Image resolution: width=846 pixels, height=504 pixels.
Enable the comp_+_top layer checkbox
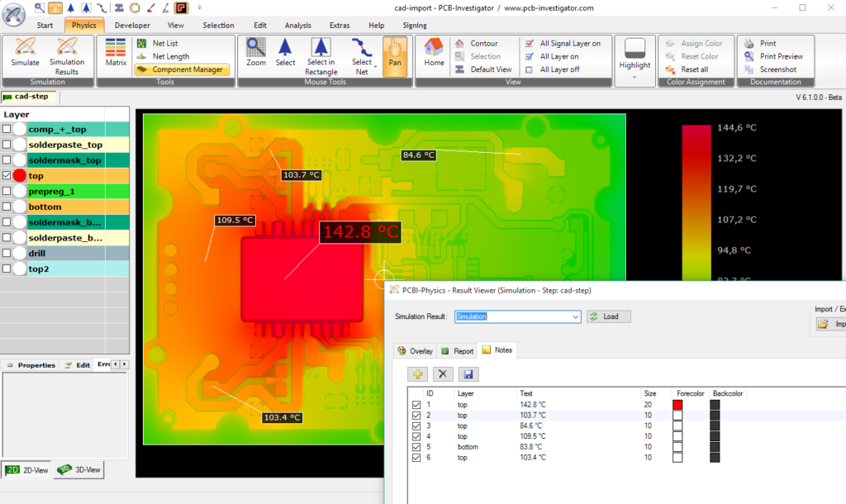pyautogui.click(x=7, y=129)
